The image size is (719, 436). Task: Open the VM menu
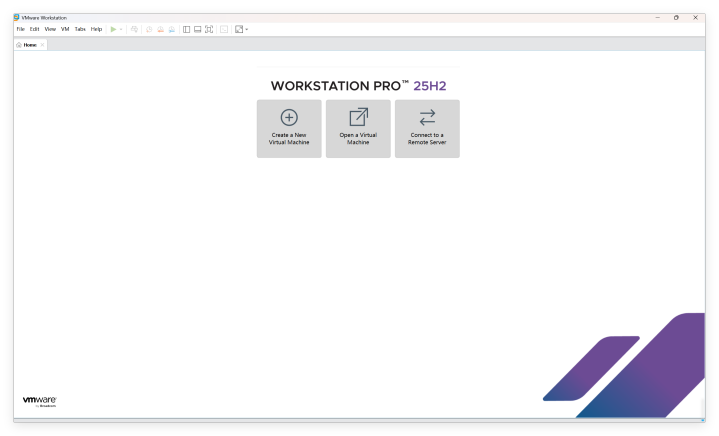tap(65, 29)
